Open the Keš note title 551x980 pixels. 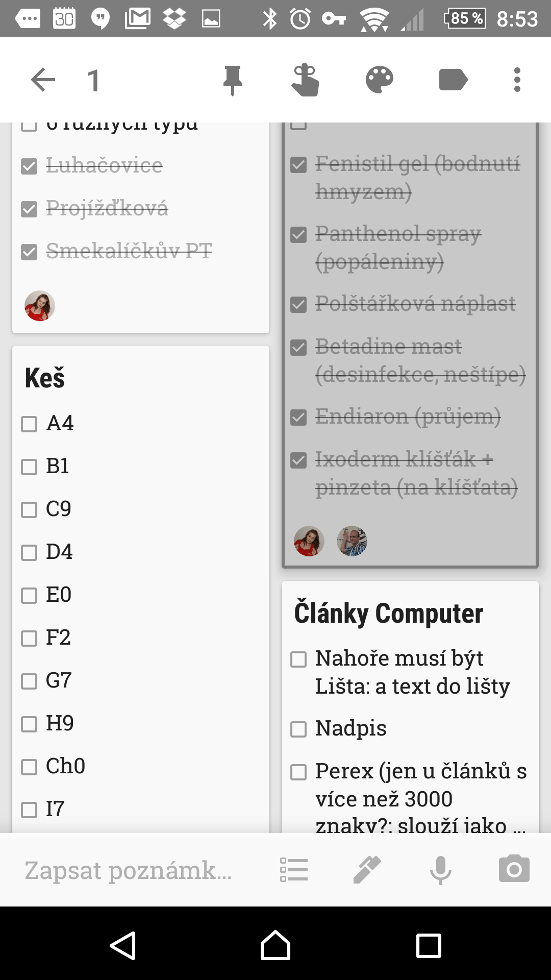(45, 378)
